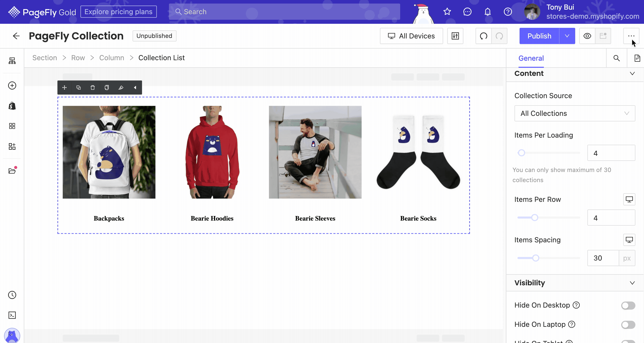Go to Row breadcrumb
The image size is (644, 343).
78,58
